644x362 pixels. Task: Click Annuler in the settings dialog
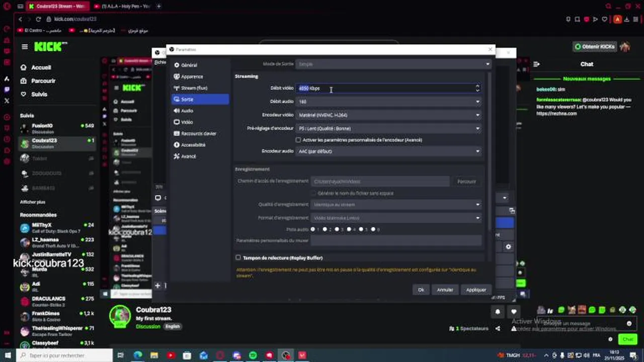(445, 290)
